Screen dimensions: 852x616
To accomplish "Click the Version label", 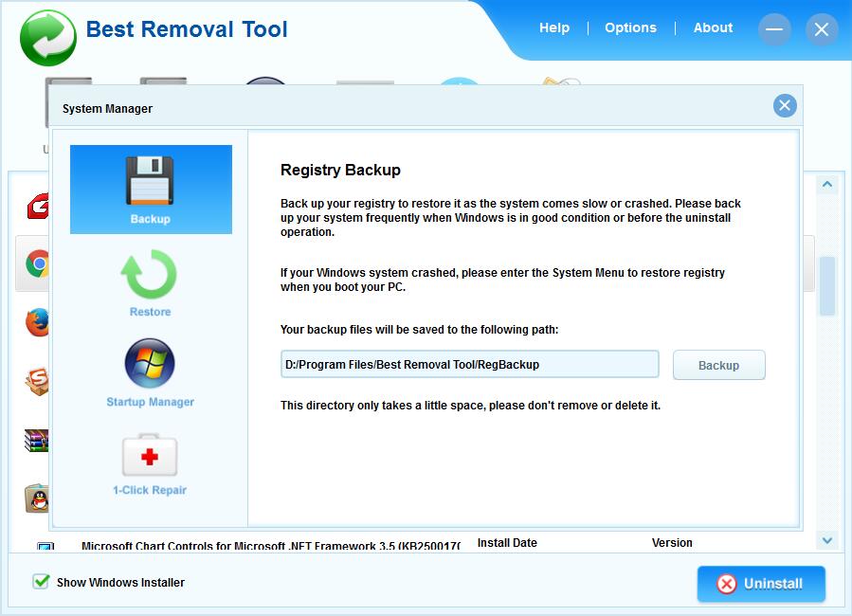I will 672,543.
